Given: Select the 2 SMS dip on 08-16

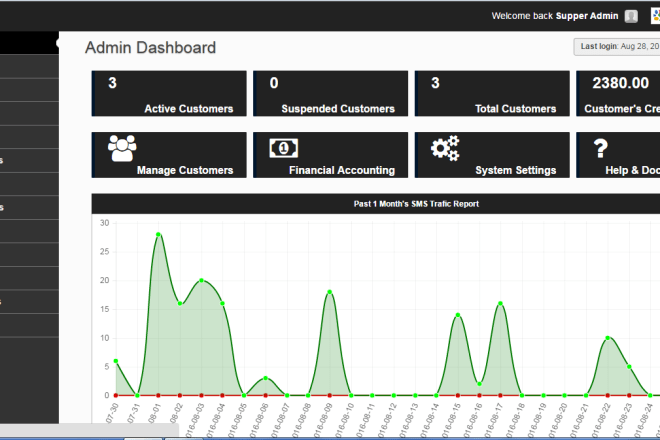Looking at the screenshot, I should point(479,384).
